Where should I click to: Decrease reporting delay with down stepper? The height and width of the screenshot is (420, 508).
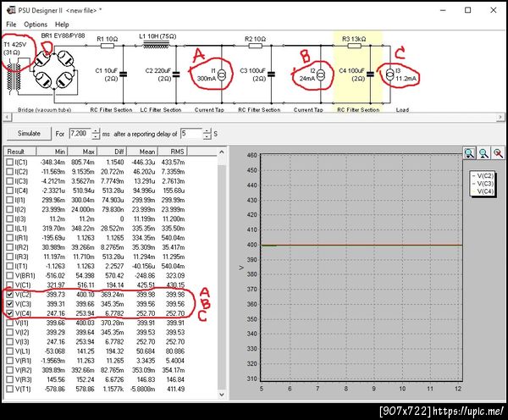(207, 137)
